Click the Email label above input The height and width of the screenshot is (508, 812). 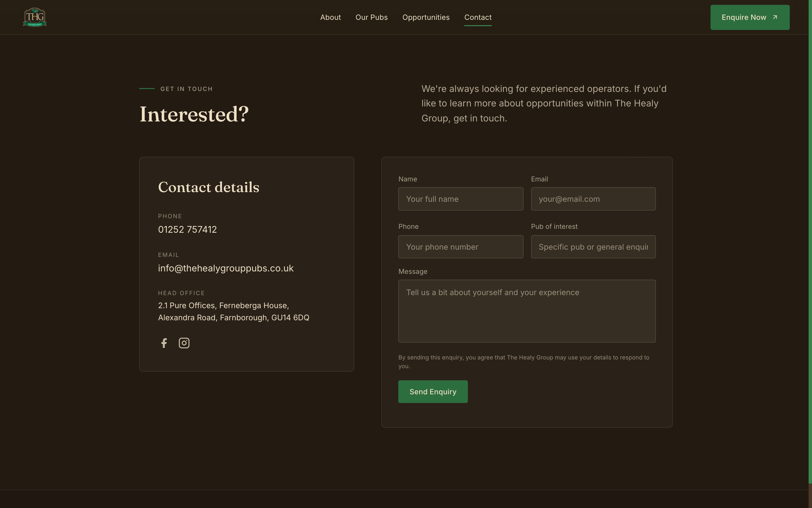pos(539,179)
